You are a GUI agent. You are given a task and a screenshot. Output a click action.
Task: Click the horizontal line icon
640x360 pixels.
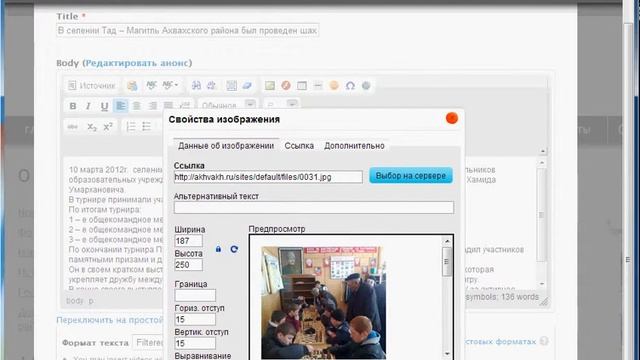(x=318, y=85)
